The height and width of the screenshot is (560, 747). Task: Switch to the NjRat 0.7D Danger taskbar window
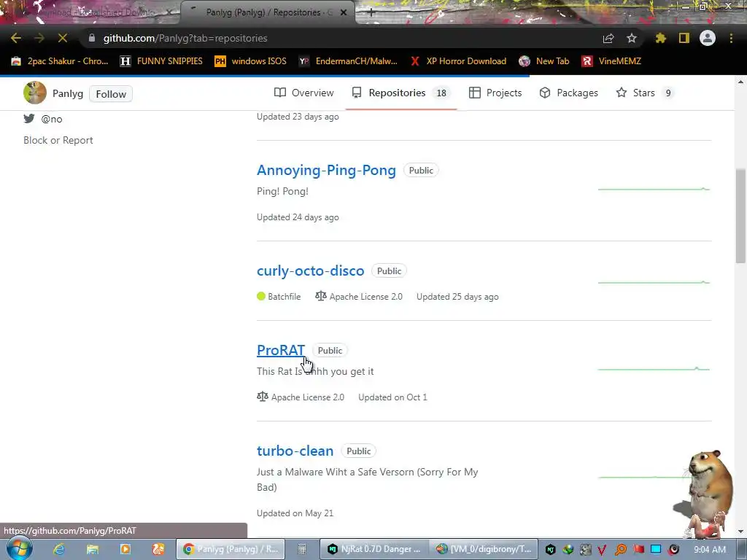[x=374, y=549]
